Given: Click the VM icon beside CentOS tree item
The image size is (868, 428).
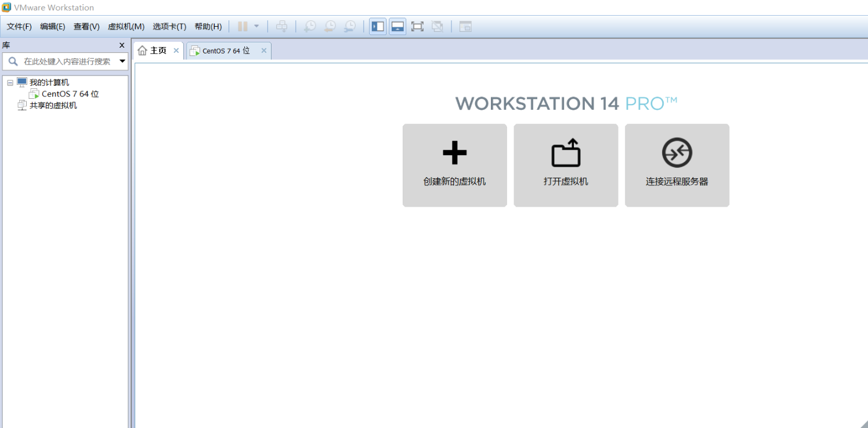Looking at the screenshot, I should (x=34, y=94).
